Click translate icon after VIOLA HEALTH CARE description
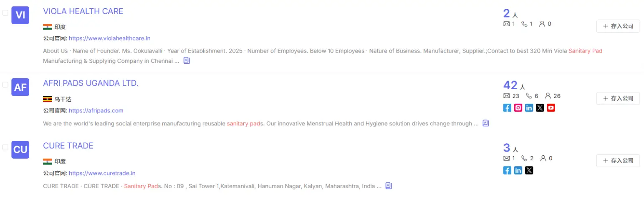Screen dimensions: 644x197 (x=187, y=61)
